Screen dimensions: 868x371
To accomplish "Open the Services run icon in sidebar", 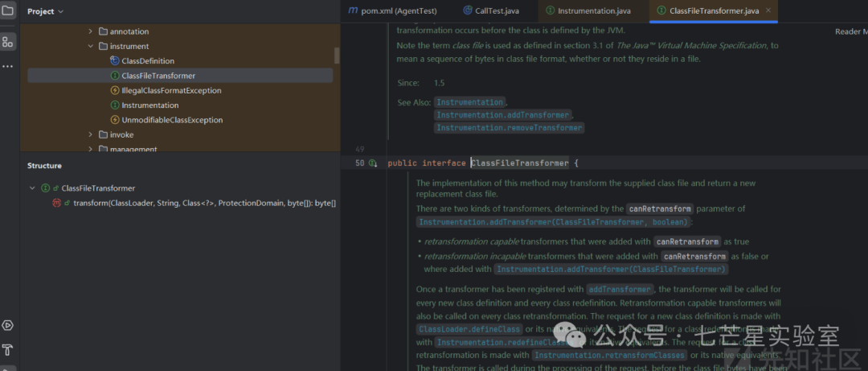I will pos(8,325).
